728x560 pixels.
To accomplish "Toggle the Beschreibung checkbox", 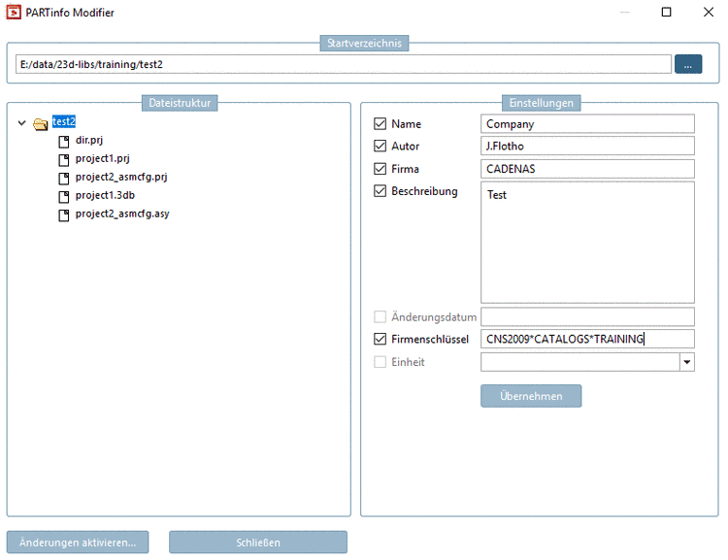I will (380, 191).
